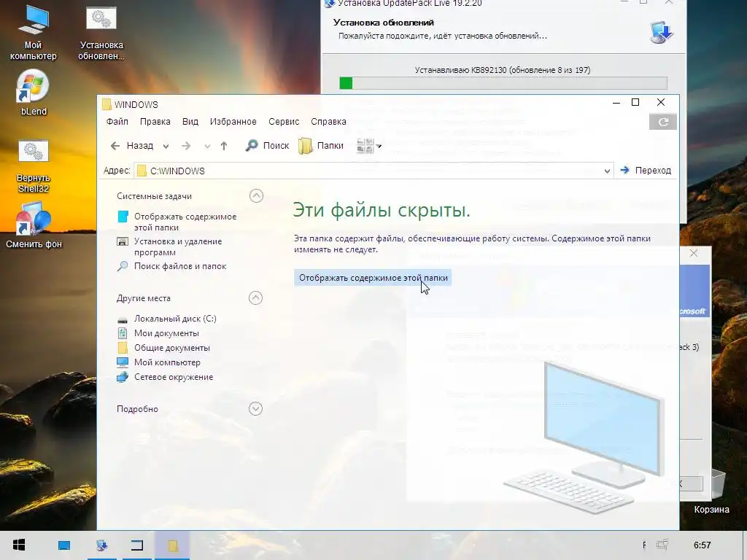The image size is (747, 560).
Task: Open the Установка обновлен... desktop shortcut
Action: (101, 34)
